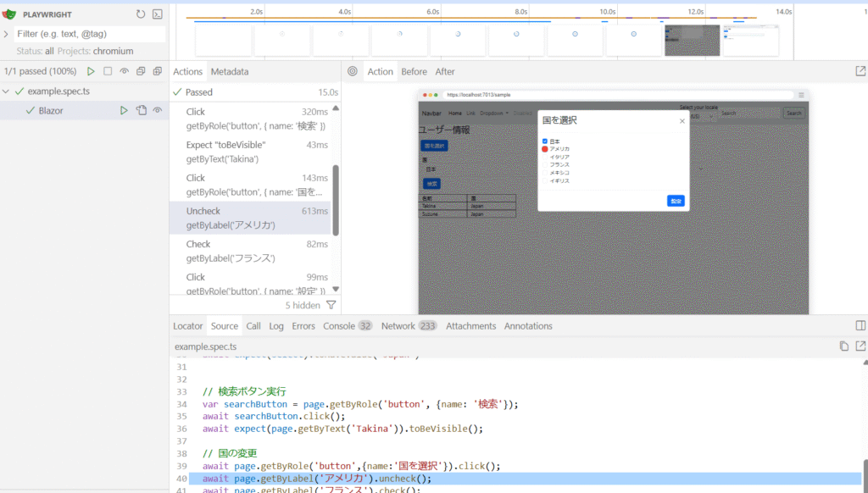Run all tests with the play icon
This screenshot has width=868, height=493.
click(91, 72)
